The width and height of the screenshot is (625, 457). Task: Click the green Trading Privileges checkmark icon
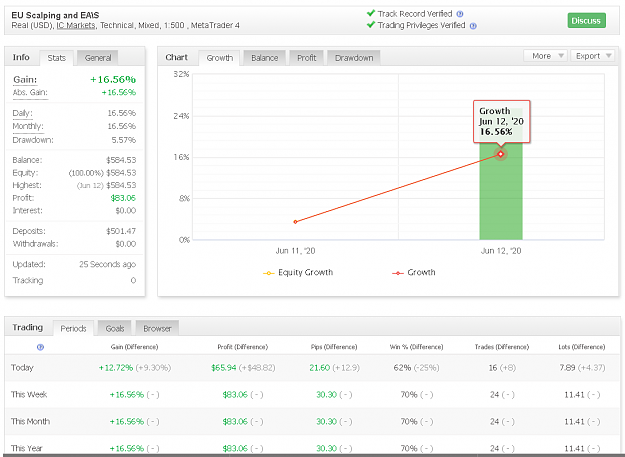(x=371, y=25)
